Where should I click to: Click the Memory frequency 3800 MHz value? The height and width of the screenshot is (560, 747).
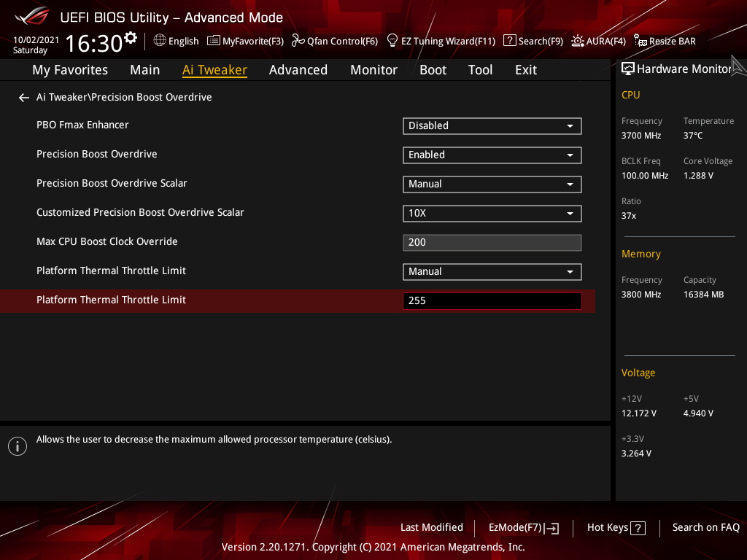point(640,295)
